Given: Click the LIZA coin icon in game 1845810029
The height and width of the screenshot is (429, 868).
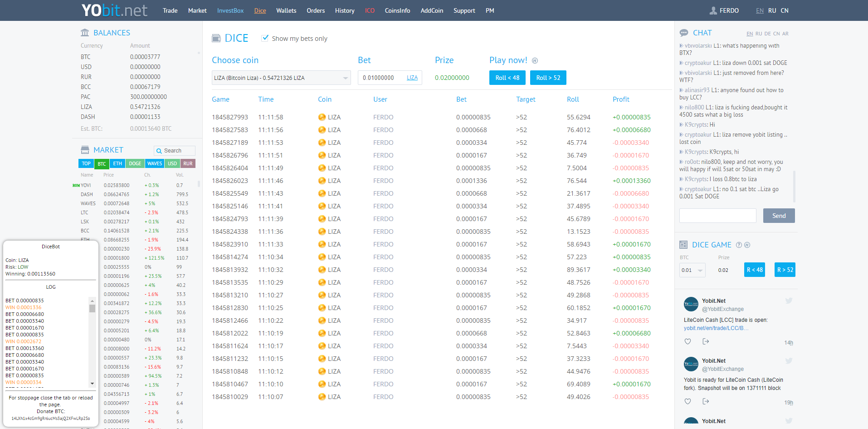Looking at the screenshot, I should point(322,397).
